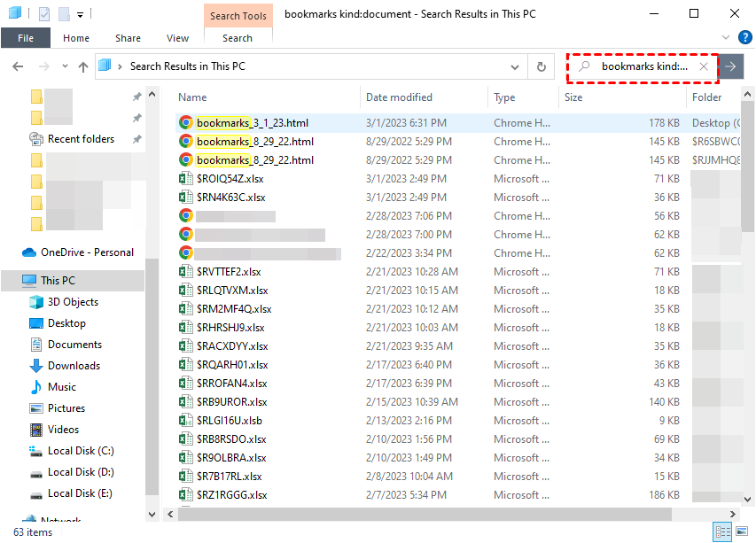
Task: Go up one folder level
Action: tap(83, 66)
